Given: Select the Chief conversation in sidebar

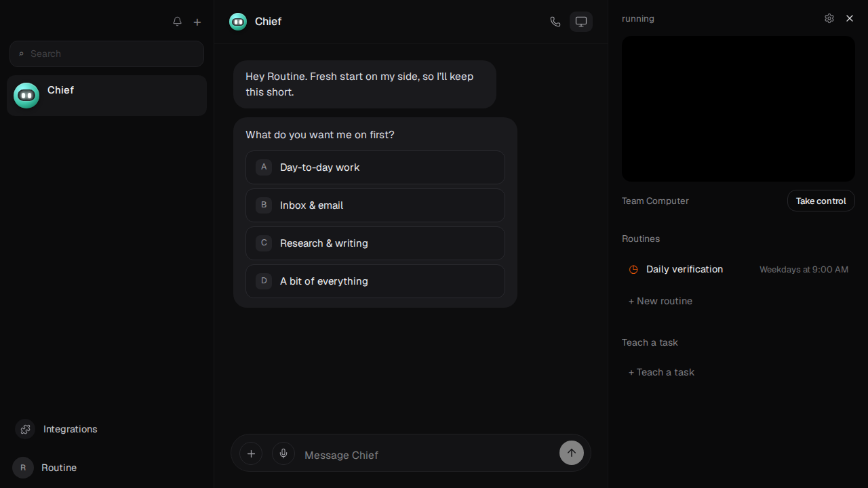Looking at the screenshot, I should tap(106, 96).
